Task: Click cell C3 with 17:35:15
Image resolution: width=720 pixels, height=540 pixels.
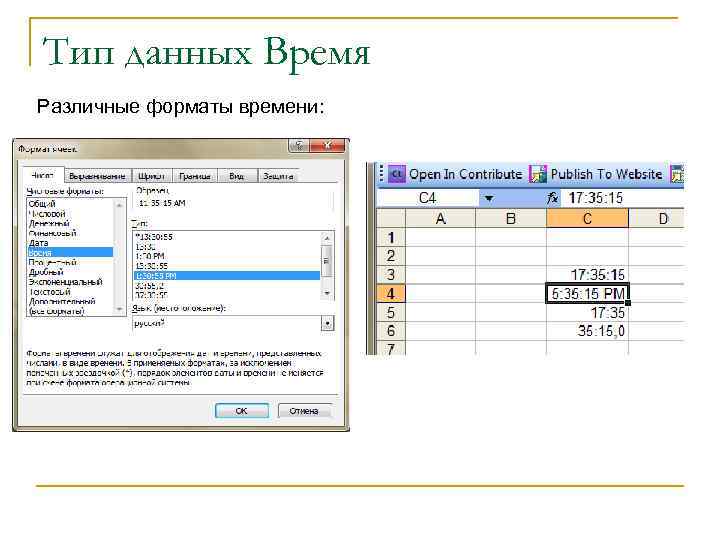Action: [x=587, y=275]
